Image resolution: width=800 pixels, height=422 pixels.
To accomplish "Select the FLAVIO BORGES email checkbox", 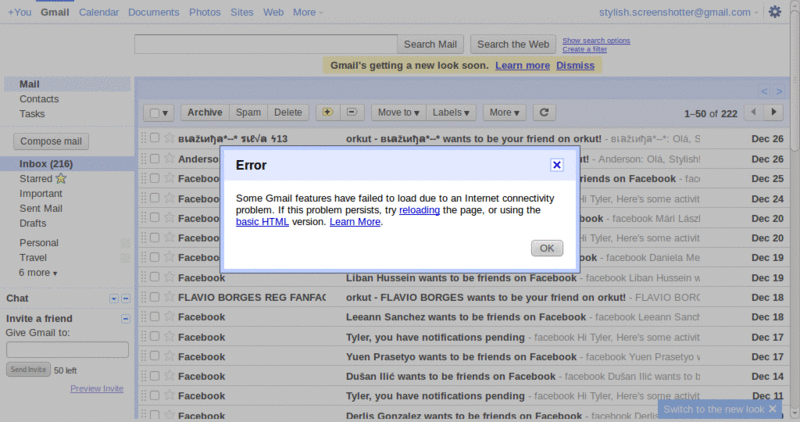I will pos(155,296).
